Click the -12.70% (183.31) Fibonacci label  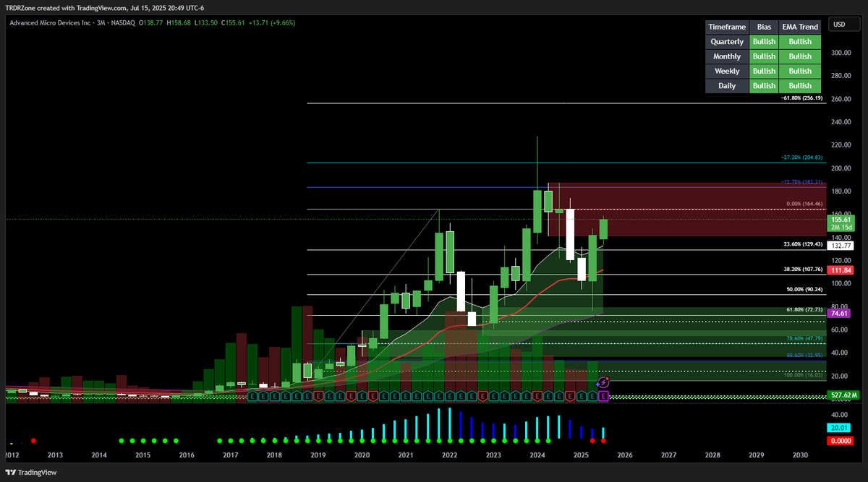[802, 181]
